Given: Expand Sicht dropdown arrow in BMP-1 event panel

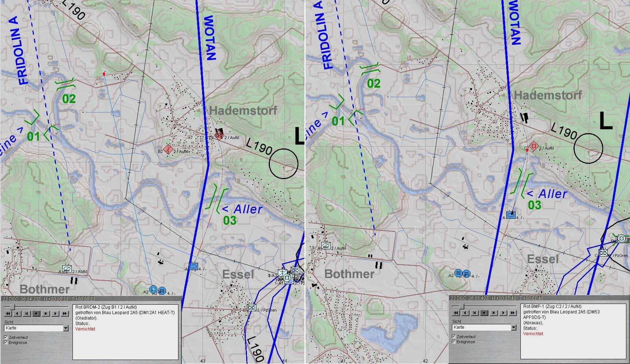Looking at the screenshot, I should tap(513, 327).
